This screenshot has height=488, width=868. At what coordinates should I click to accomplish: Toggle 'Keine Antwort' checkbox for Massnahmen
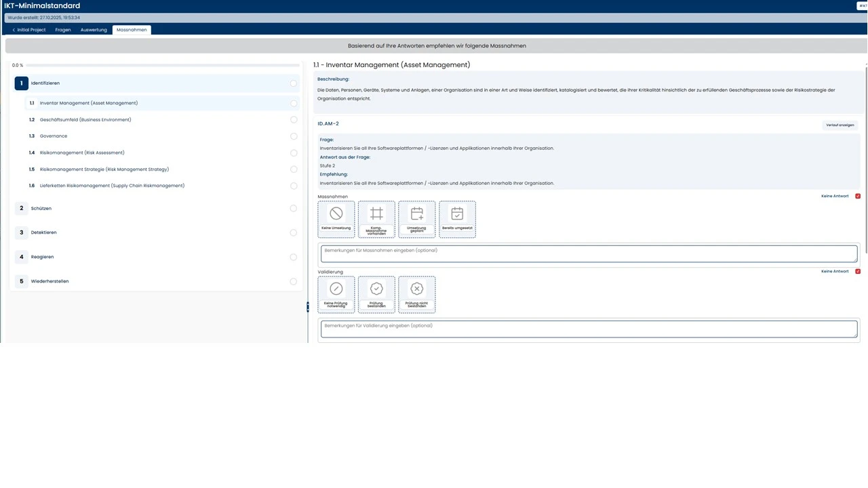[858, 197]
